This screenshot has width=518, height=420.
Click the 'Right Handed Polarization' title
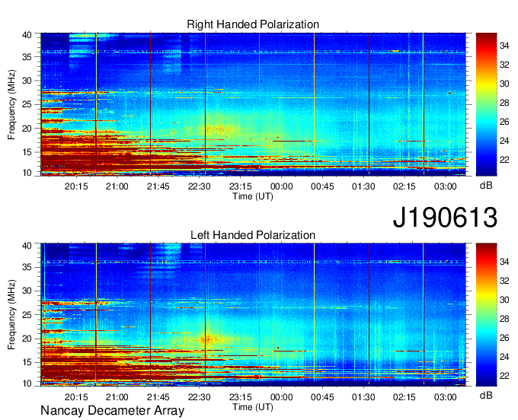253,24
